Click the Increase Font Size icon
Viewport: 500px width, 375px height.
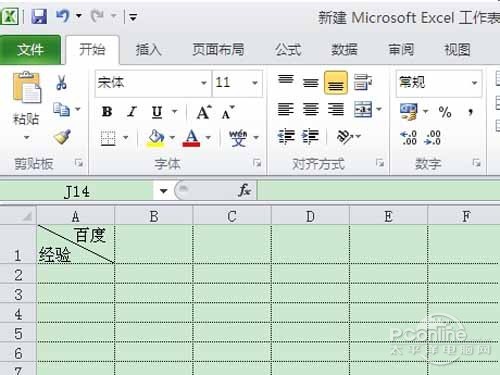204,112
